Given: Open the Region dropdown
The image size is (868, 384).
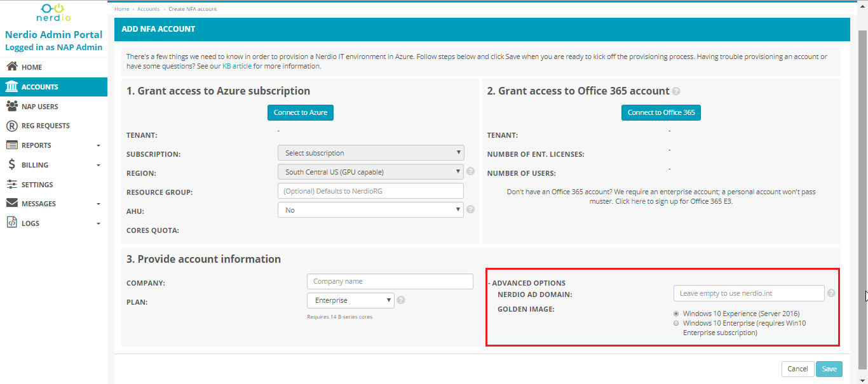Looking at the screenshot, I should (x=371, y=171).
